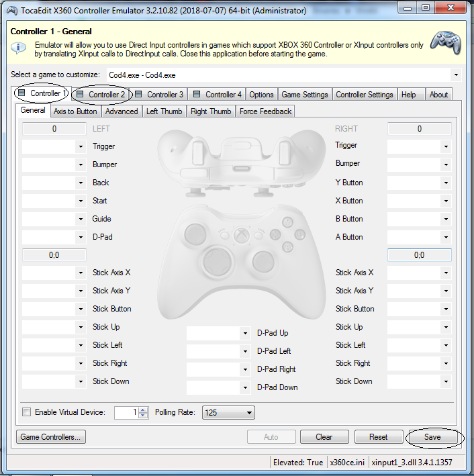Click x360ce.ini in the status bar

[x=347, y=463]
